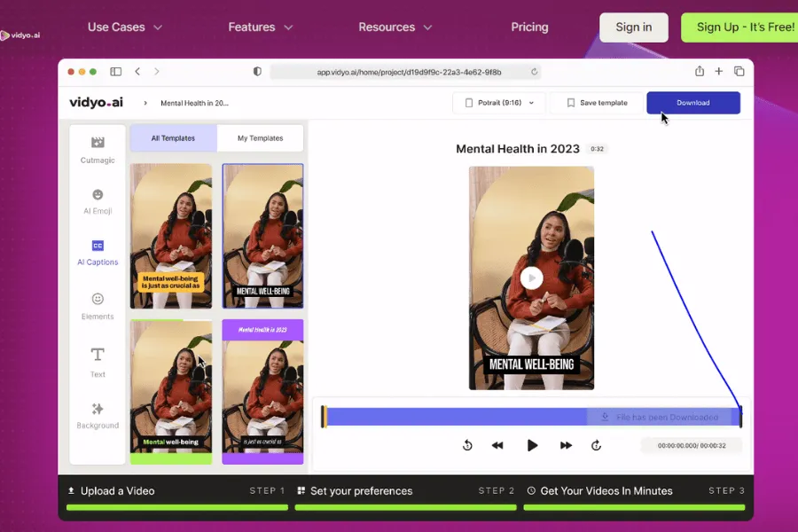The height and width of the screenshot is (532, 798).
Task: Choose the purple header caption template
Action: [262, 392]
